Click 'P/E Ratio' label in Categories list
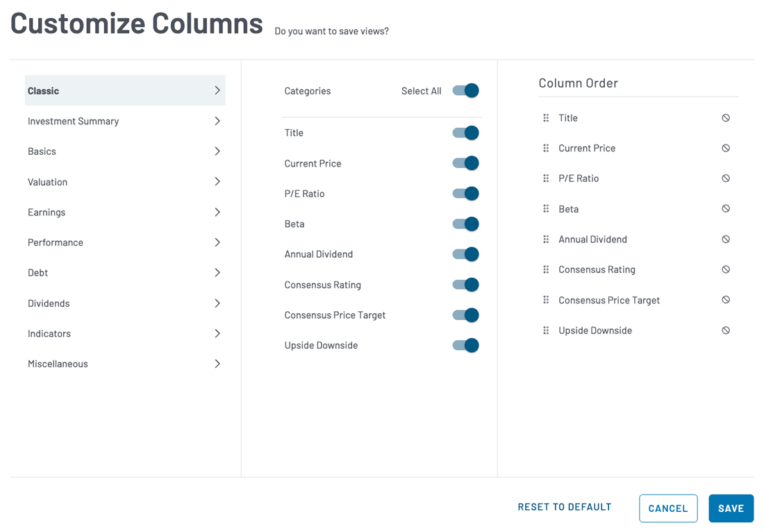The width and height of the screenshot is (764, 532). (x=304, y=193)
